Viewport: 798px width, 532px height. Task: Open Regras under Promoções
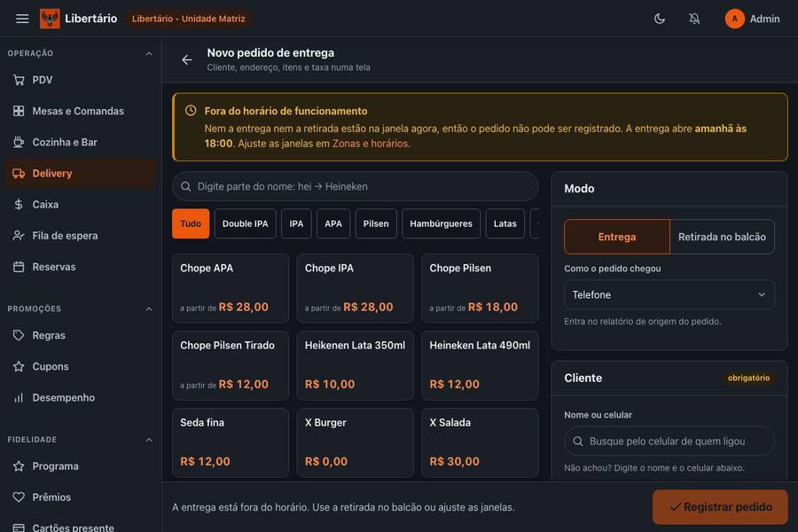click(x=82, y=335)
